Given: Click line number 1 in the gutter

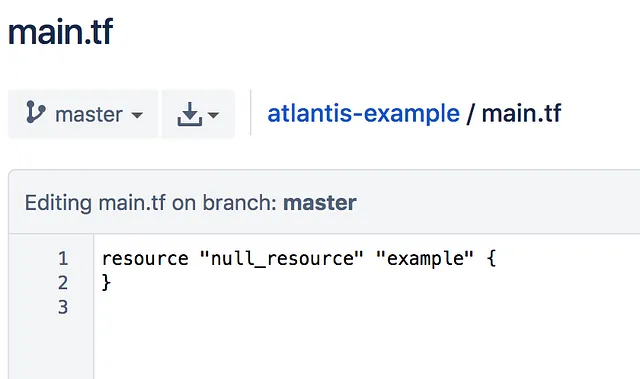Looking at the screenshot, I should 63,259.
